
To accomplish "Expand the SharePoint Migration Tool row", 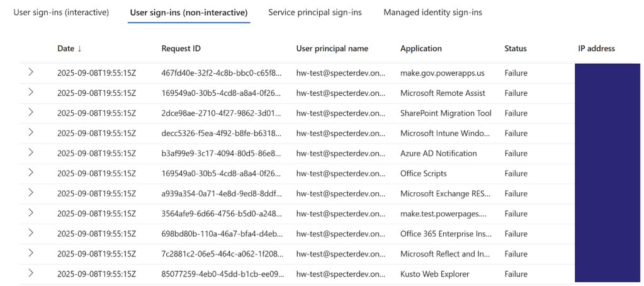I will click(31, 113).
